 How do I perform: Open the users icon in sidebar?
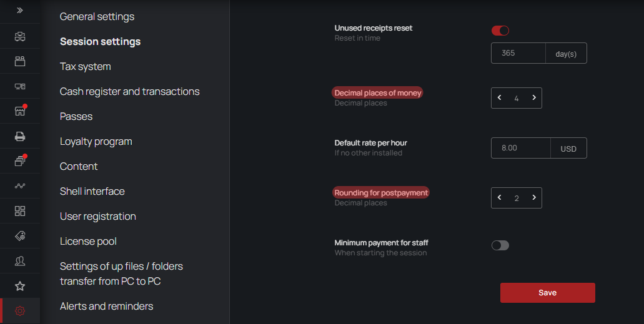point(20,261)
